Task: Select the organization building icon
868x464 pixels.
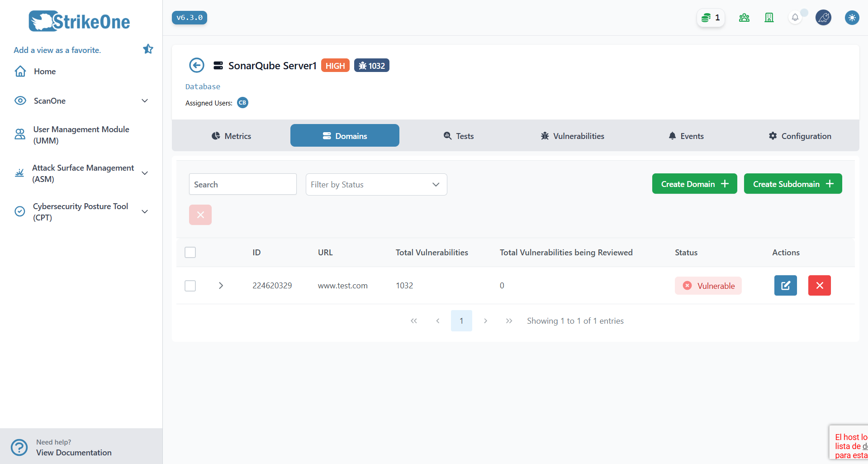Action: pyautogui.click(x=769, y=18)
